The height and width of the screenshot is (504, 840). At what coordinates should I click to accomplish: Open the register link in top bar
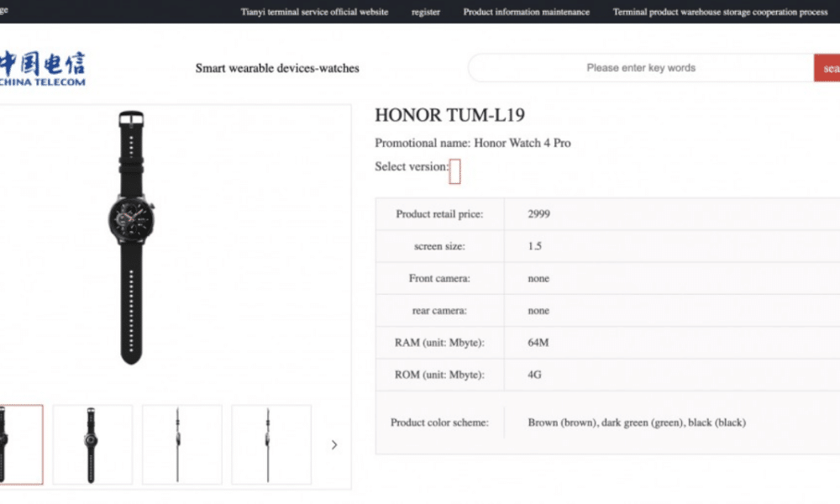(x=425, y=12)
